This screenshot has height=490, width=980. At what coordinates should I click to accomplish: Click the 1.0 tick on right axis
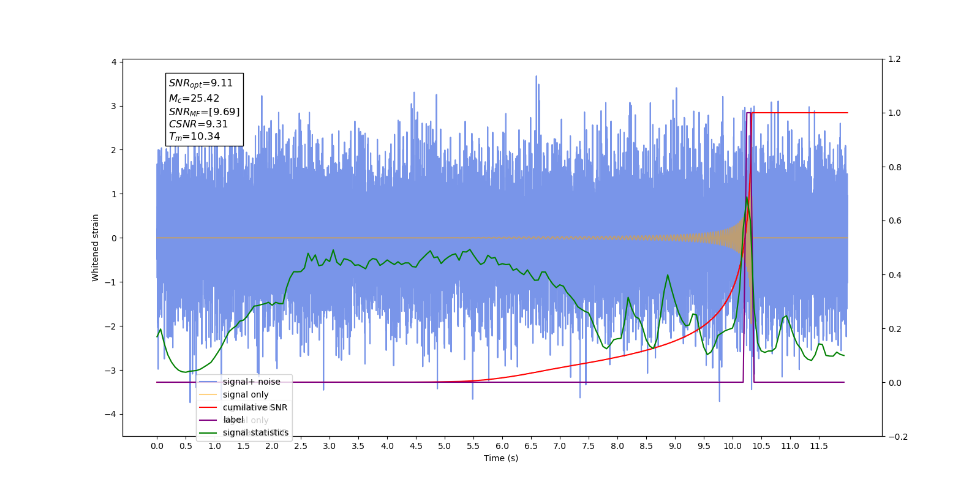pyautogui.click(x=895, y=113)
